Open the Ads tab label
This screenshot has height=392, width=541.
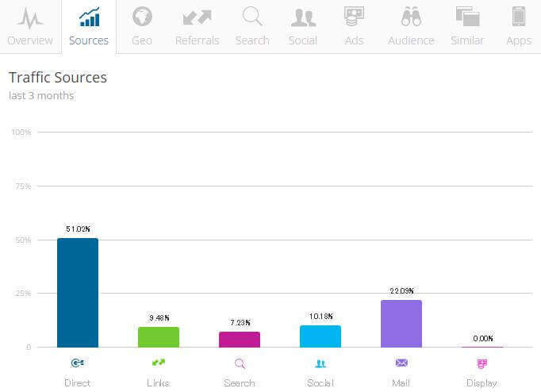(x=354, y=40)
